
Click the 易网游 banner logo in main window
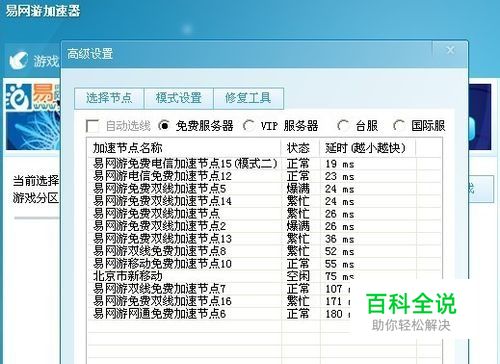pos(33,97)
